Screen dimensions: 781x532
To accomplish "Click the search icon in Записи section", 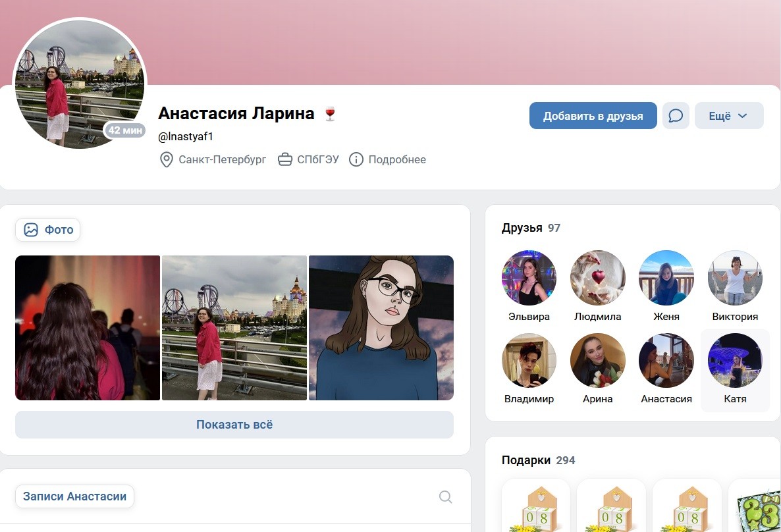I will [445, 496].
